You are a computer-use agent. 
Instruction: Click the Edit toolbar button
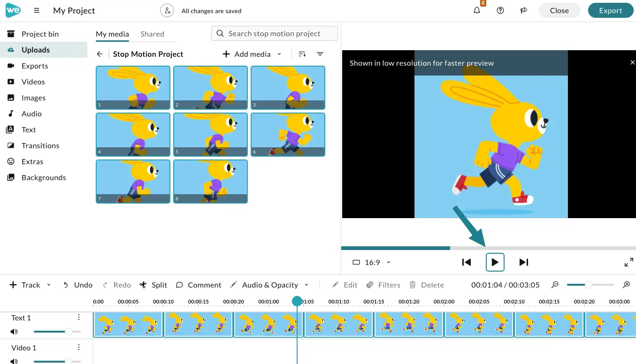345,285
